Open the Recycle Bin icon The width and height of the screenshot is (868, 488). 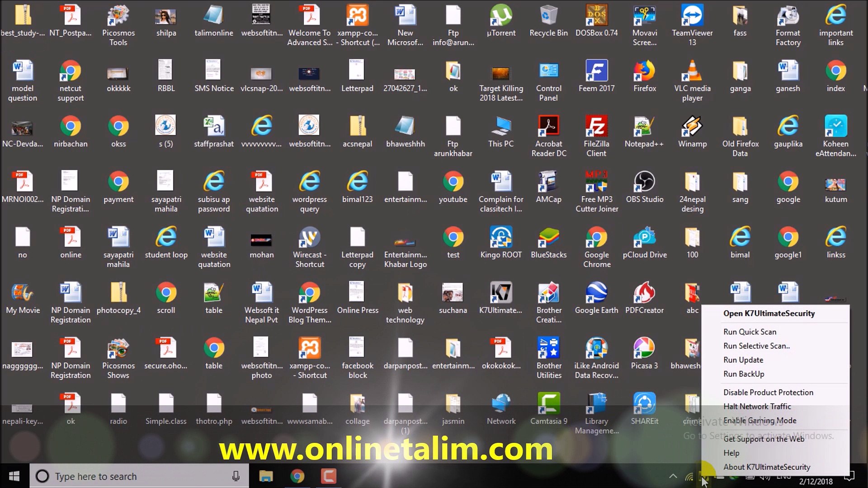coord(548,17)
